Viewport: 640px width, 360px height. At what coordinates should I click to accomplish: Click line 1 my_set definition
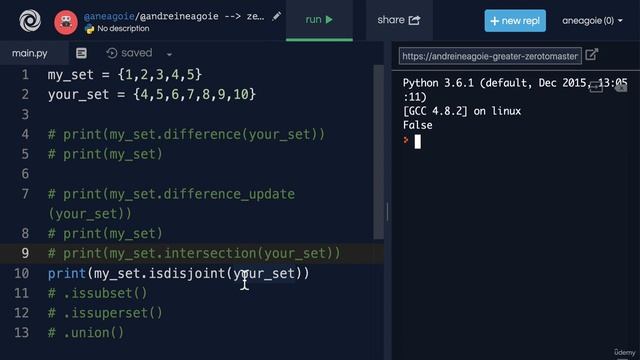(124, 75)
